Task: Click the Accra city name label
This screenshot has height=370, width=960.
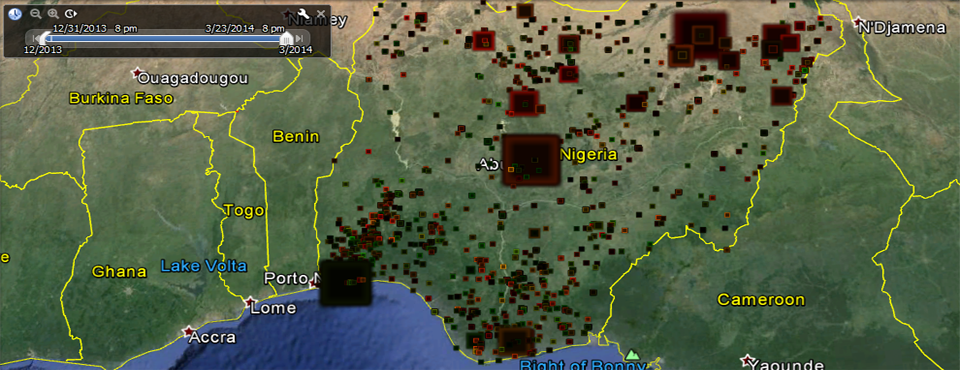Action: (212, 338)
